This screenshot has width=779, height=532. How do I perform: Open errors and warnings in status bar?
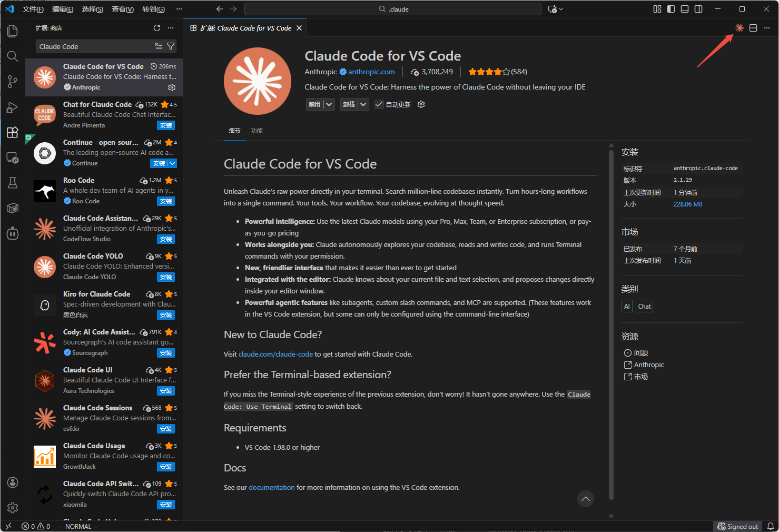[36, 526]
